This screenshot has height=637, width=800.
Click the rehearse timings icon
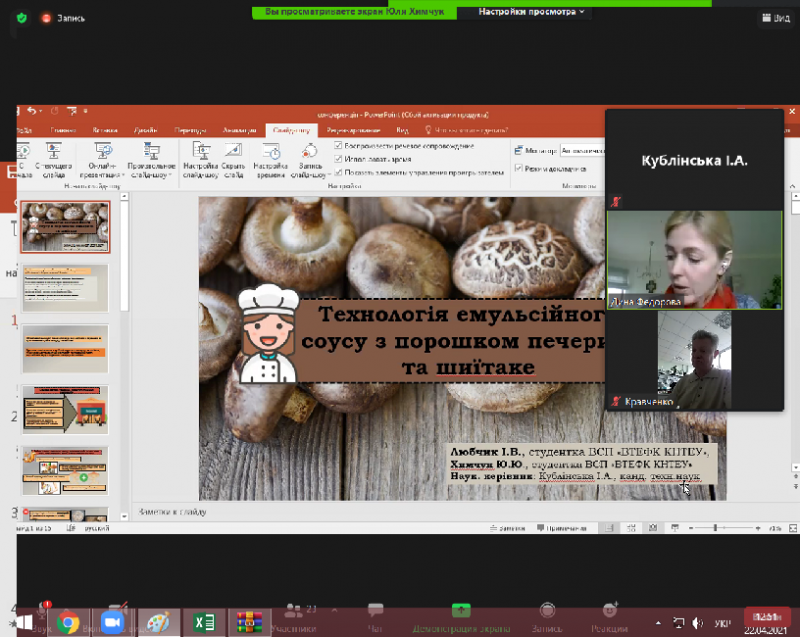pyautogui.click(x=271, y=151)
